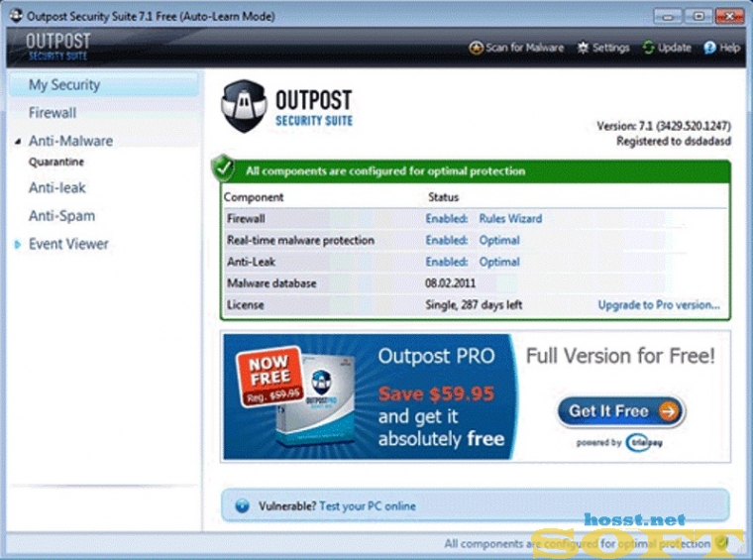Click Test your PC online link
Screen dimensions: 753x560
[368, 506]
